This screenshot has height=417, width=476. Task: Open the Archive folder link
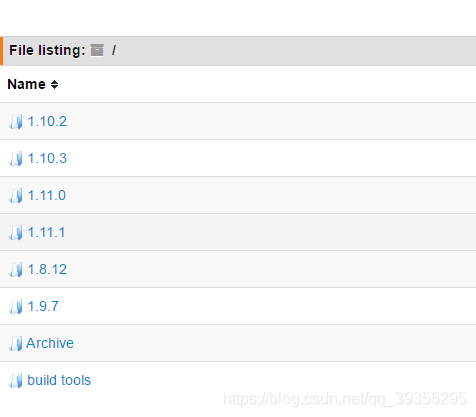tap(50, 343)
